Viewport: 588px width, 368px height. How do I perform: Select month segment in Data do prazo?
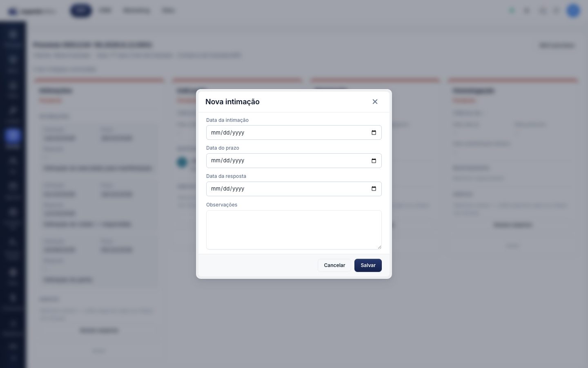coord(216,161)
